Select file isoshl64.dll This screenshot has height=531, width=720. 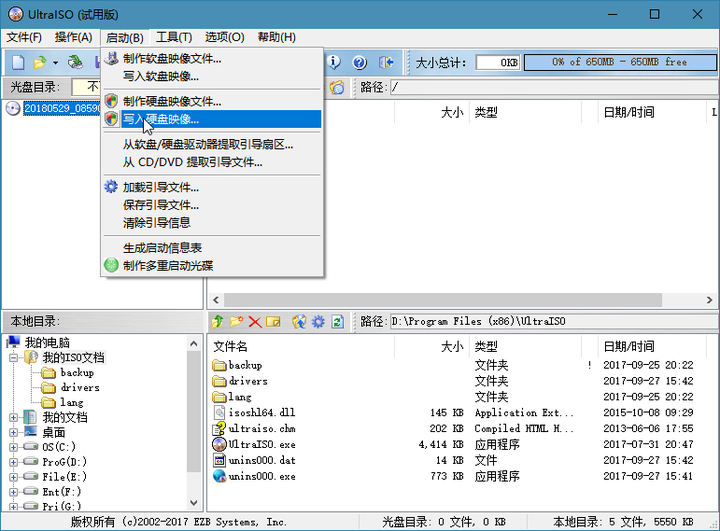pyautogui.click(x=262, y=412)
